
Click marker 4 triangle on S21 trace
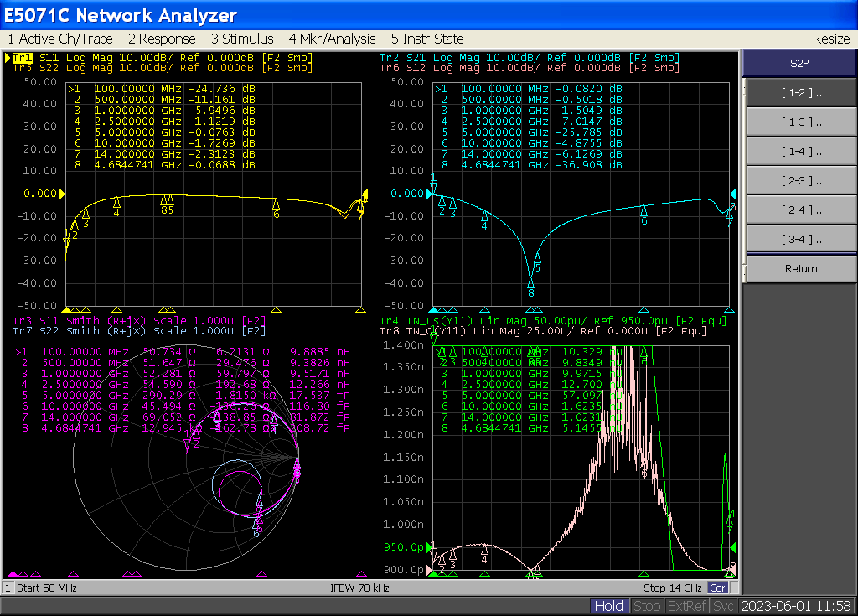(x=484, y=217)
